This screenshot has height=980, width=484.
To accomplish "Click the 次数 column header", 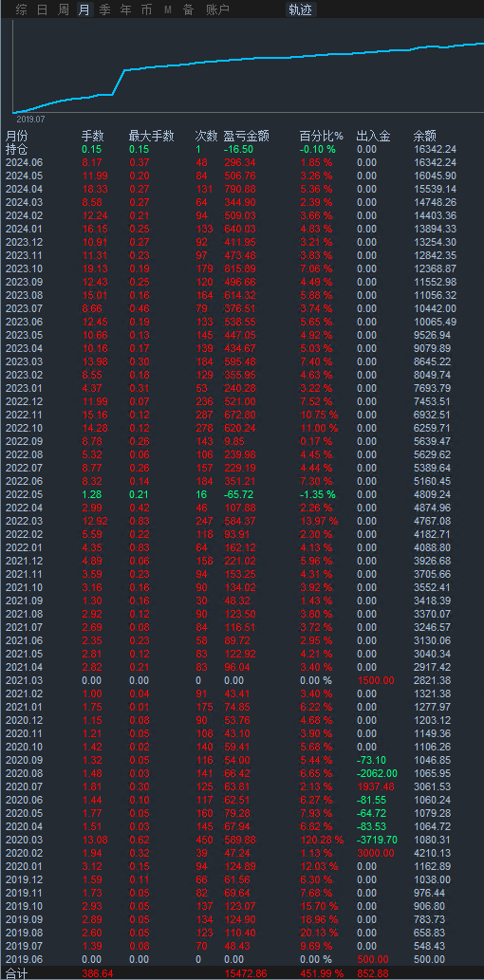I will 206,137.
